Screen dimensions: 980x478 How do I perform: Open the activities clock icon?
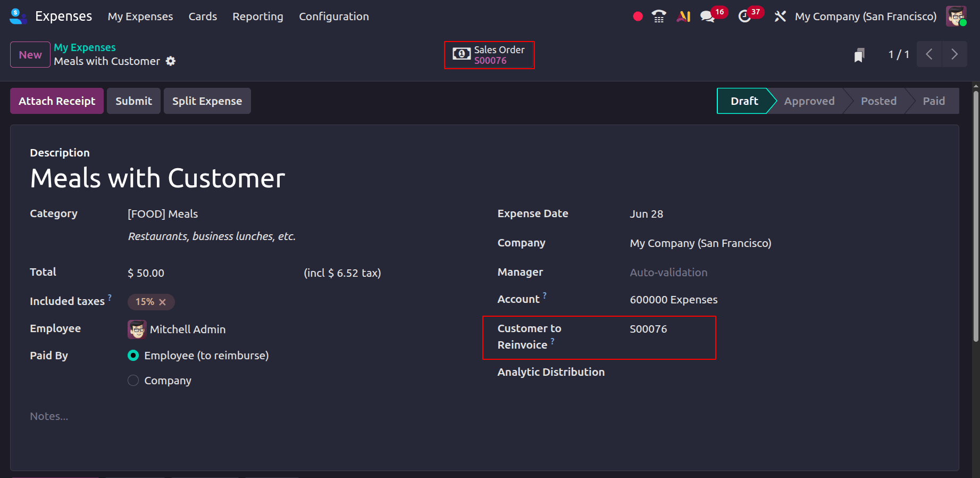pos(744,17)
